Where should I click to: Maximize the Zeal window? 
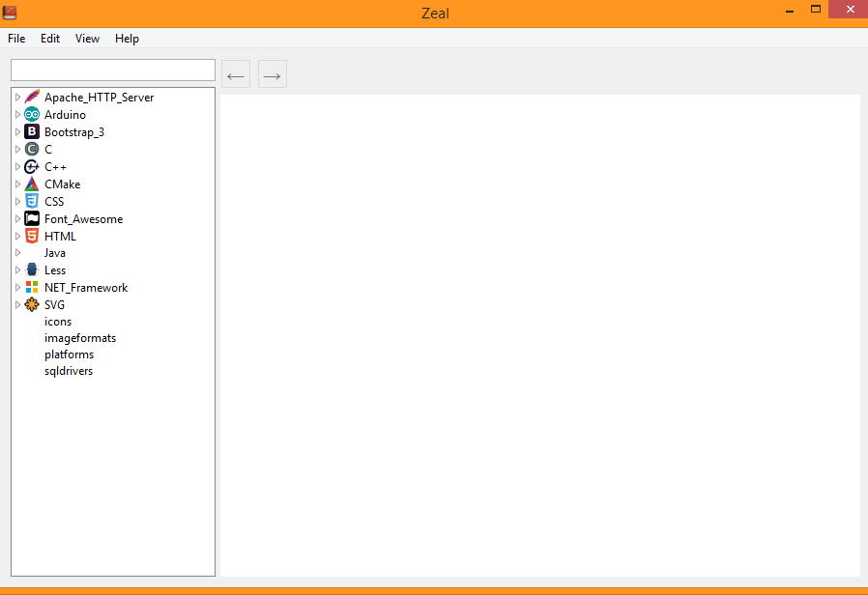coord(816,10)
